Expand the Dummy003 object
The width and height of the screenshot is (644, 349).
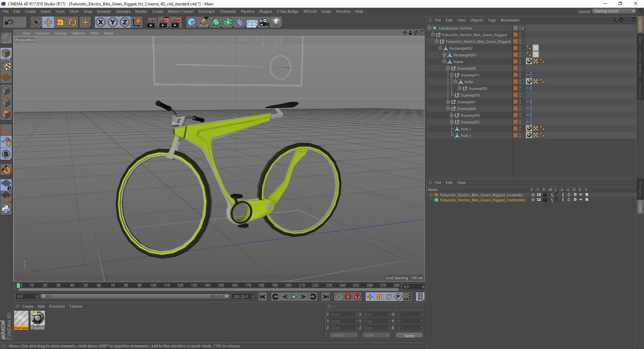459,89
